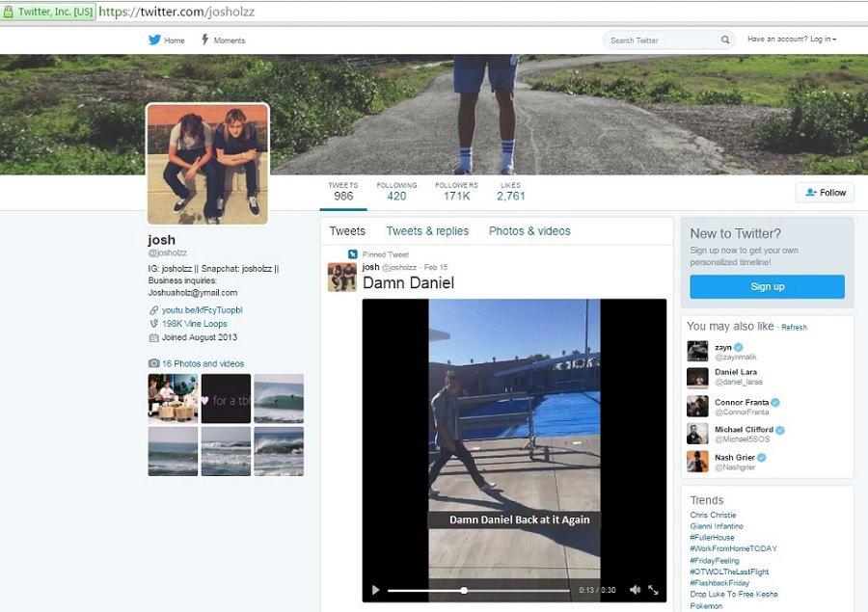Switch to the Photos & videos tab

coord(529,231)
